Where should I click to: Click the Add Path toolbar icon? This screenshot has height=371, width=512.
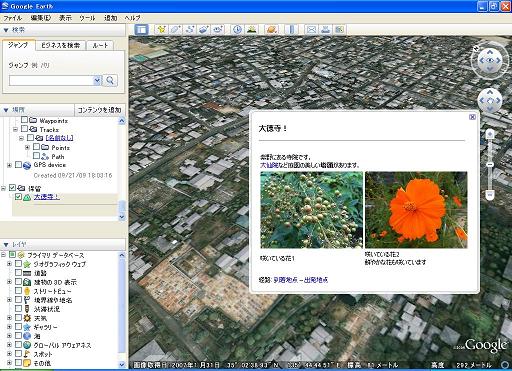click(x=190, y=30)
